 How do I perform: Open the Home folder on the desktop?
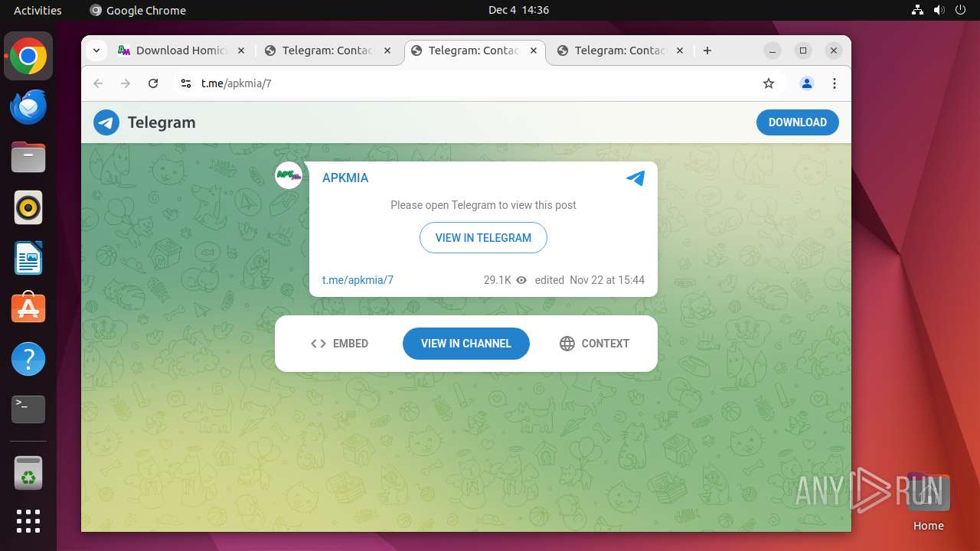pos(928,502)
